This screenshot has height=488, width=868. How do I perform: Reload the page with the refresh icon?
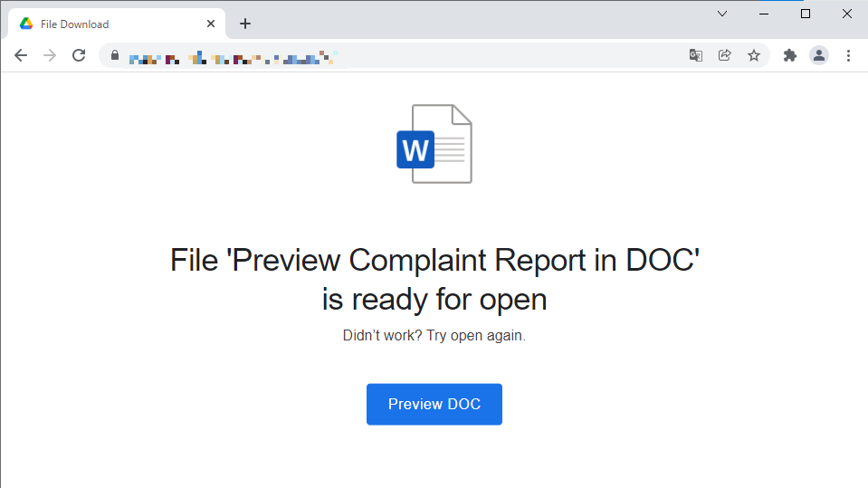pyautogui.click(x=79, y=55)
